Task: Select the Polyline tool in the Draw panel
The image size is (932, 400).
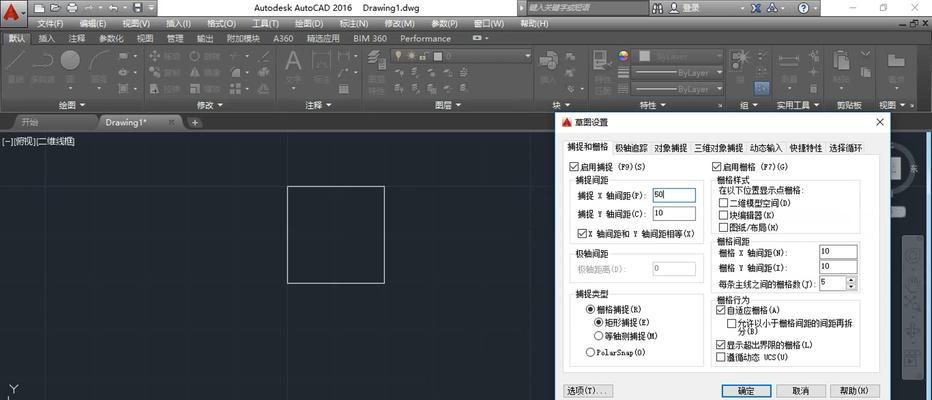Action: point(43,60)
